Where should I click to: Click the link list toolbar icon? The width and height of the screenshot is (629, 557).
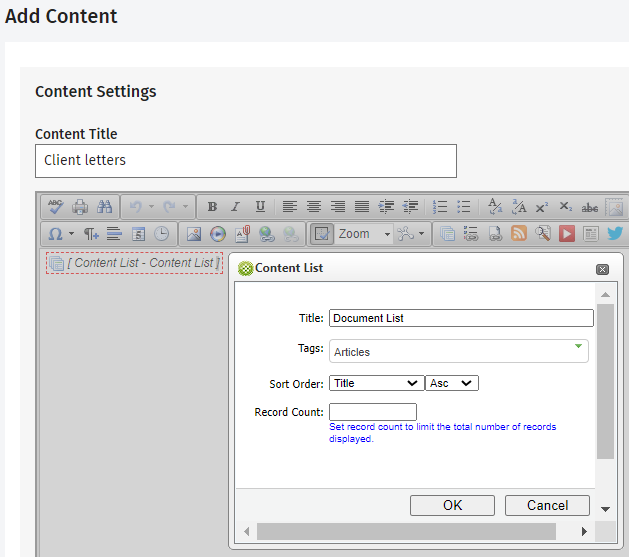pos(471,234)
